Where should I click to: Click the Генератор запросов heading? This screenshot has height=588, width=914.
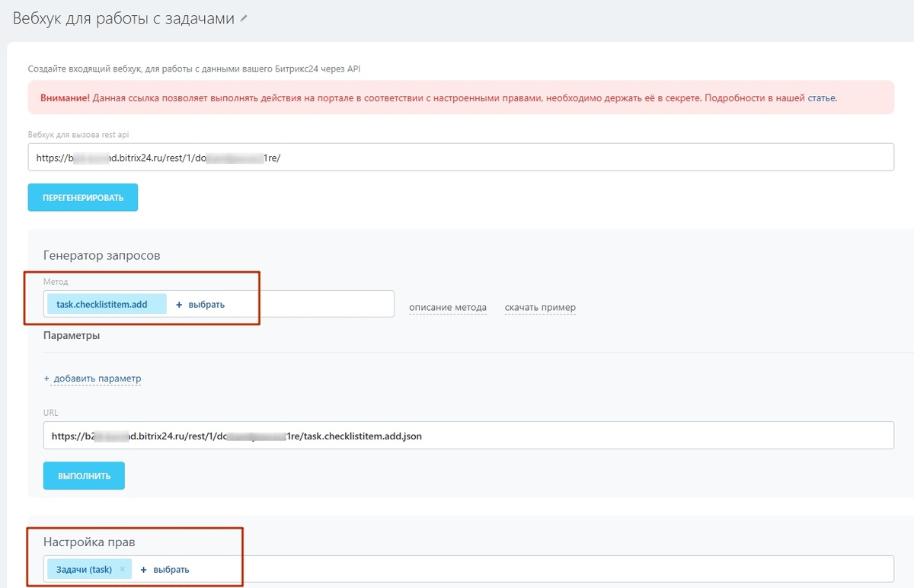point(102,255)
